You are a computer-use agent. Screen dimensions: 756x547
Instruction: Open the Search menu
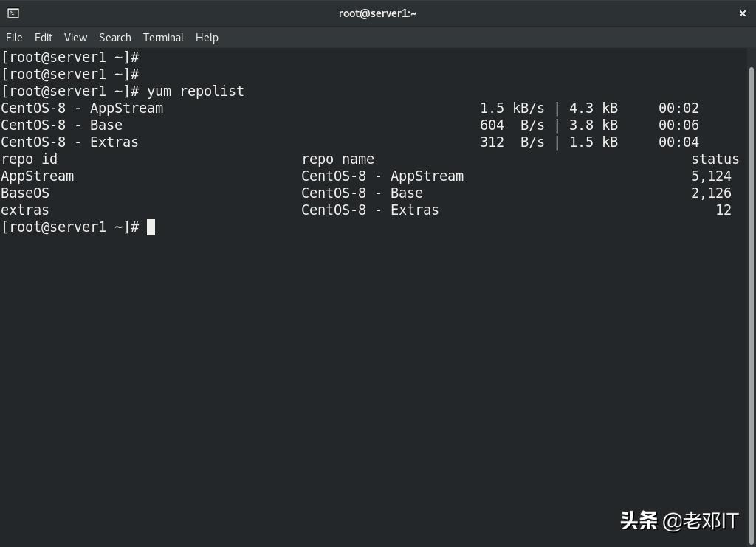tap(114, 38)
